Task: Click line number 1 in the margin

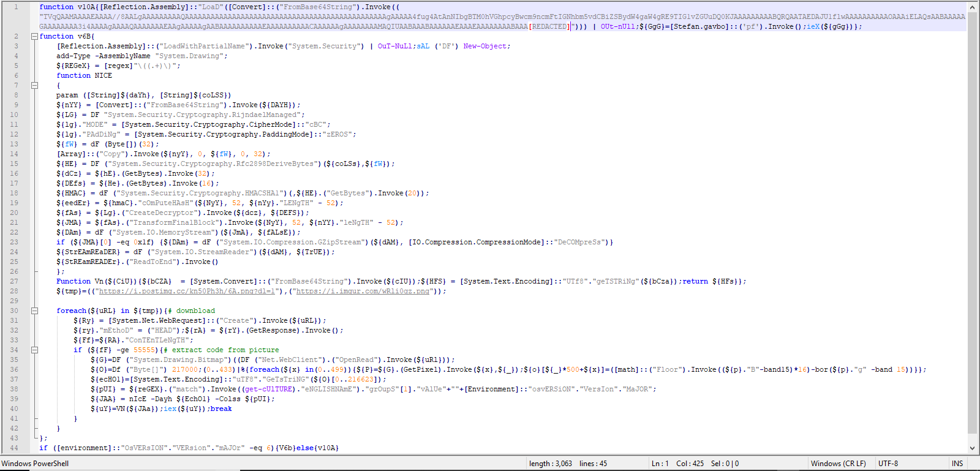Action: pyautogui.click(x=16, y=7)
